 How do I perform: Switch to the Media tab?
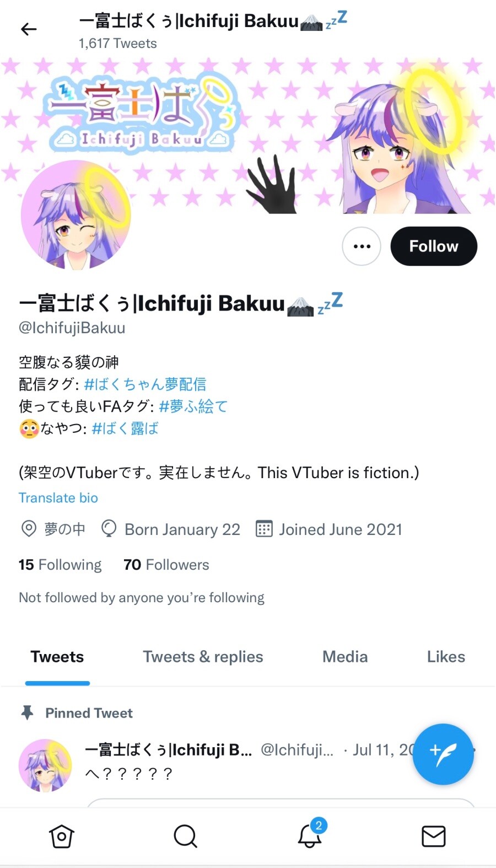click(345, 657)
